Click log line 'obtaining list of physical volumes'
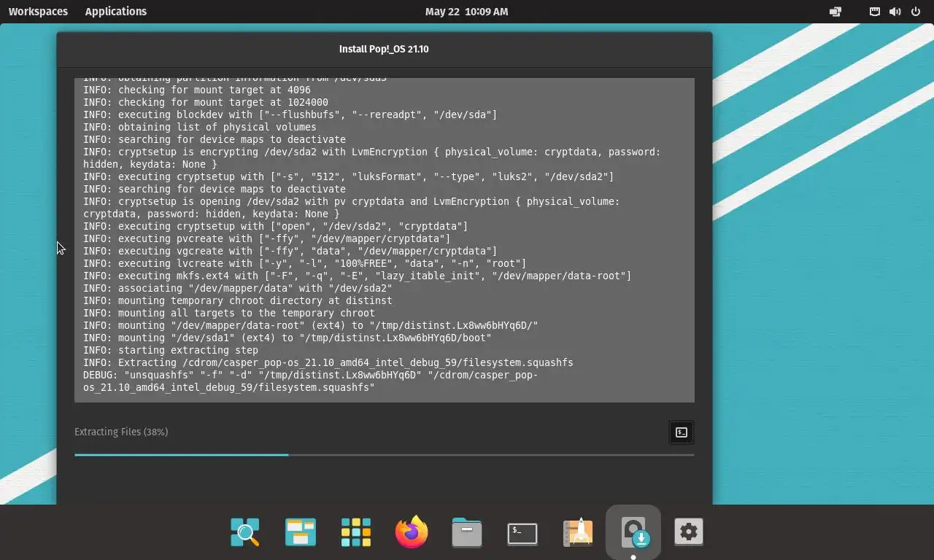Screen dimensions: 934x560 point(200,127)
